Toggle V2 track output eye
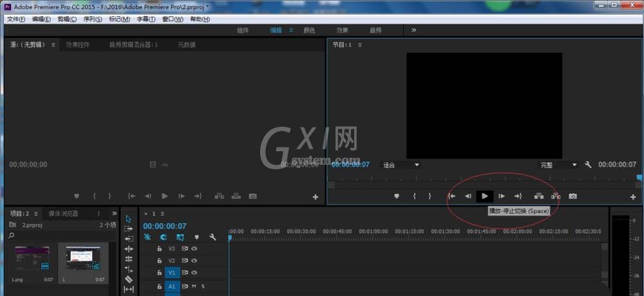This screenshot has height=296, width=644. point(194,260)
